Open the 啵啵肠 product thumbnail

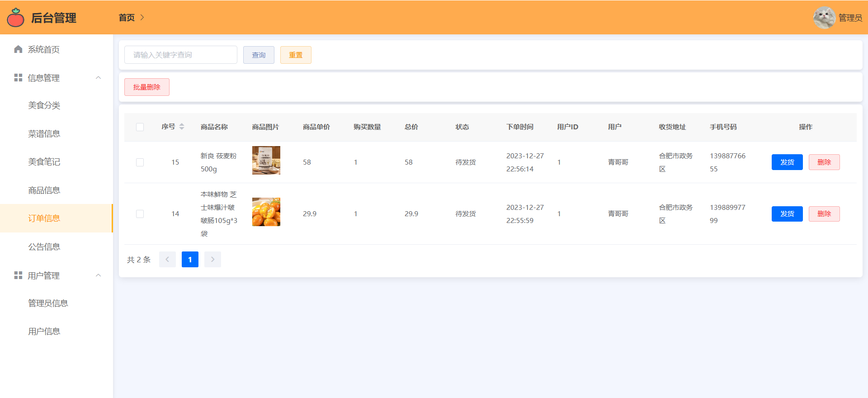(266, 212)
